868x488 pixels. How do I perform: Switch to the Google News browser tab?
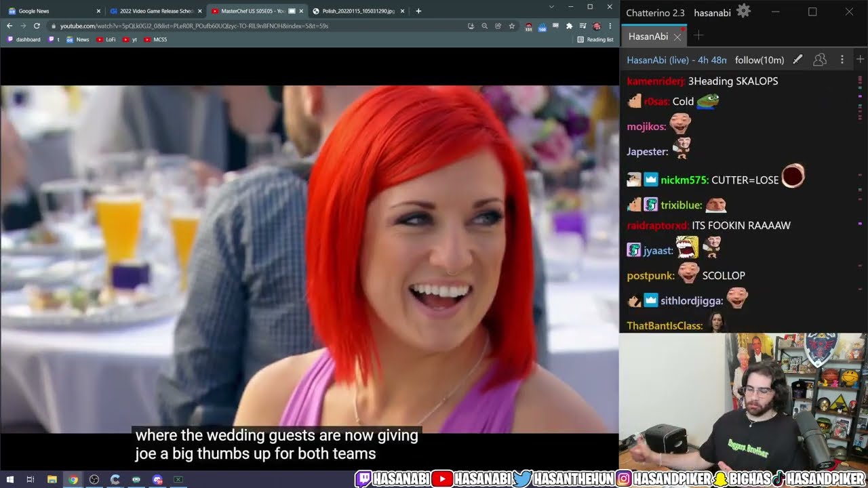coord(52,11)
